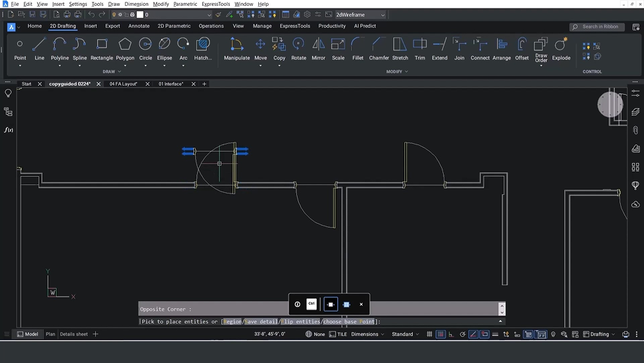Toggle ortho mode in status bar

click(451, 334)
